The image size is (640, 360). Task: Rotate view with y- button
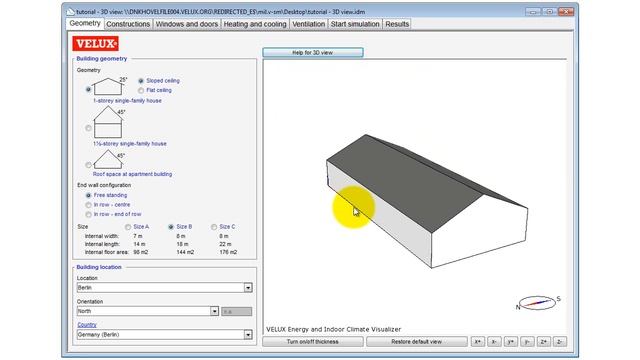(527, 342)
